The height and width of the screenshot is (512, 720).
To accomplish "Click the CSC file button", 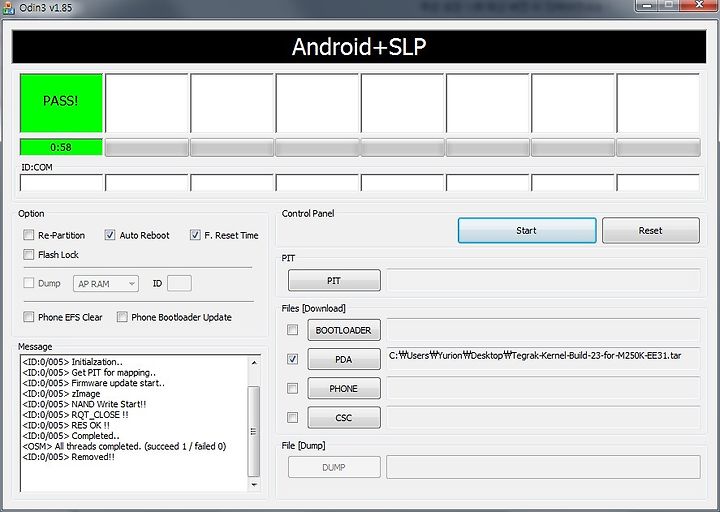I will pyautogui.click(x=344, y=417).
